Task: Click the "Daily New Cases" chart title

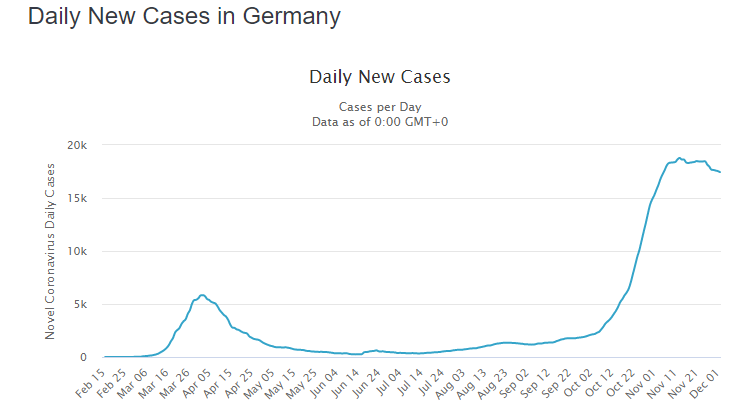Action: coord(380,77)
